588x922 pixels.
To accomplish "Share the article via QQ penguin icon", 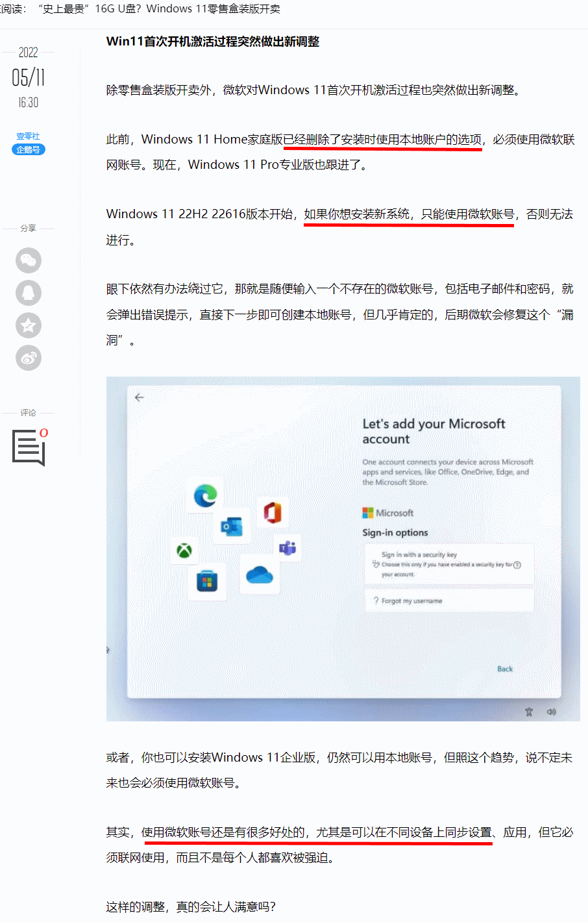I will tap(29, 293).
